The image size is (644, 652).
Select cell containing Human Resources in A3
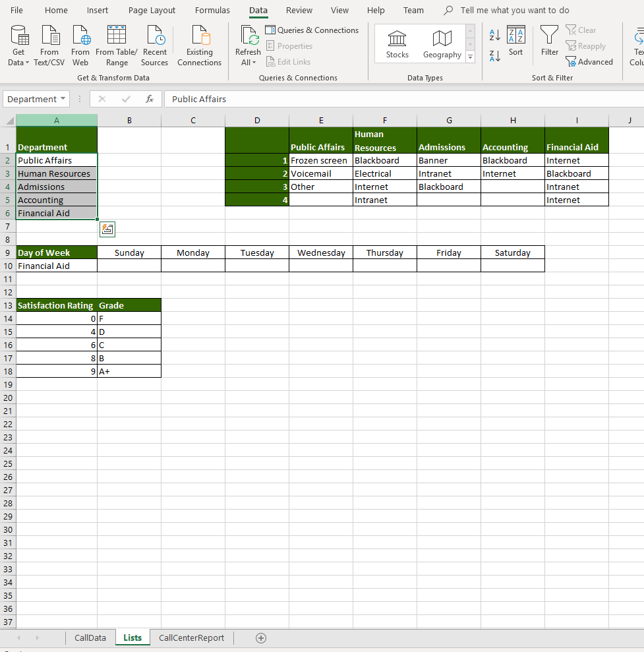click(x=57, y=173)
